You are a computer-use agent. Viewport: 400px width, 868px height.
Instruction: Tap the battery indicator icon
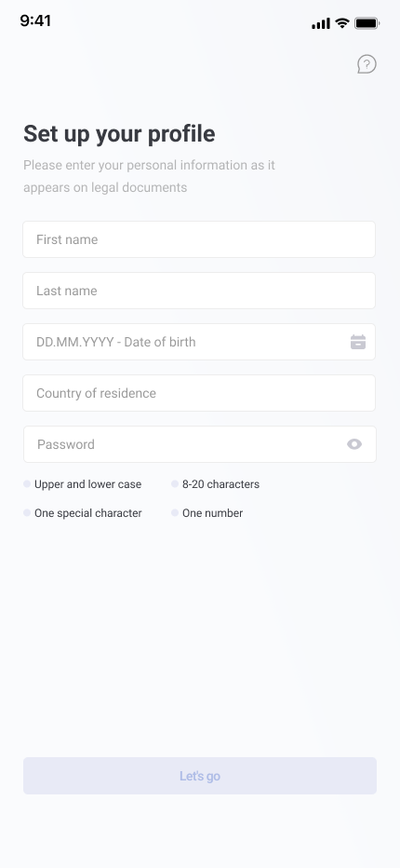tap(367, 23)
